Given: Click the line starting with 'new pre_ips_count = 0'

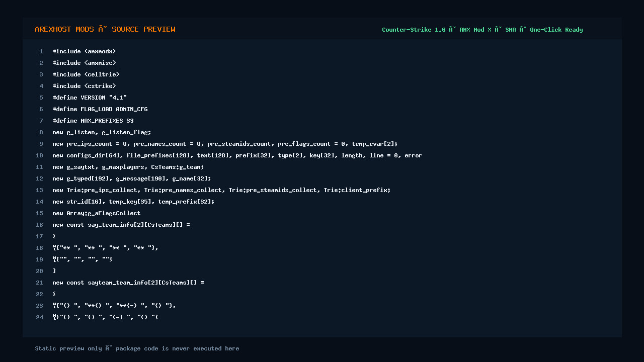Looking at the screenshot, I should point(225,144).
